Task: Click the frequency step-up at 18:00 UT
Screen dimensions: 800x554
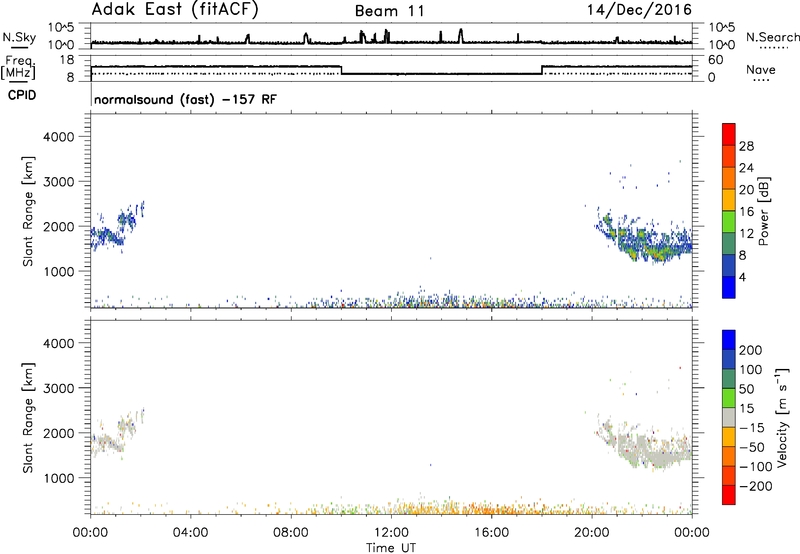Action: click(x=542, y=70)
